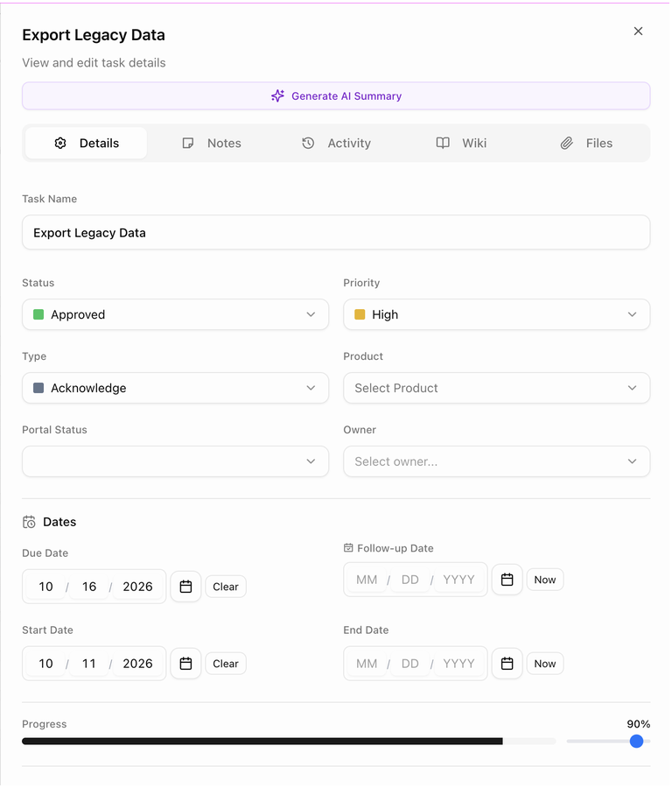Image resolution: width=672 pixels, height=788 pixels.
Task: Click the Generate AI Summary button
Action: (x=336, y=96)
